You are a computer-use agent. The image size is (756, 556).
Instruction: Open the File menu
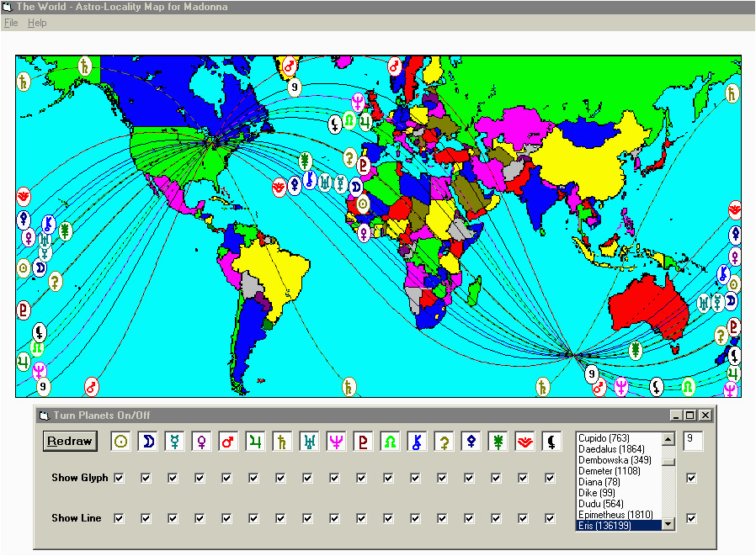11,23
